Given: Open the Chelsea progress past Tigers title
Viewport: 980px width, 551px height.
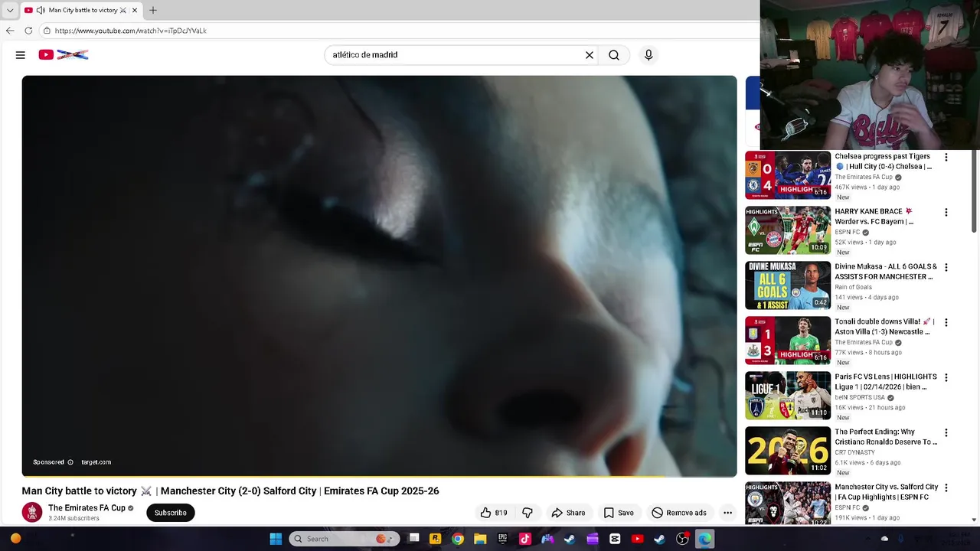Looking at the screenshot, I should point(884,161).
